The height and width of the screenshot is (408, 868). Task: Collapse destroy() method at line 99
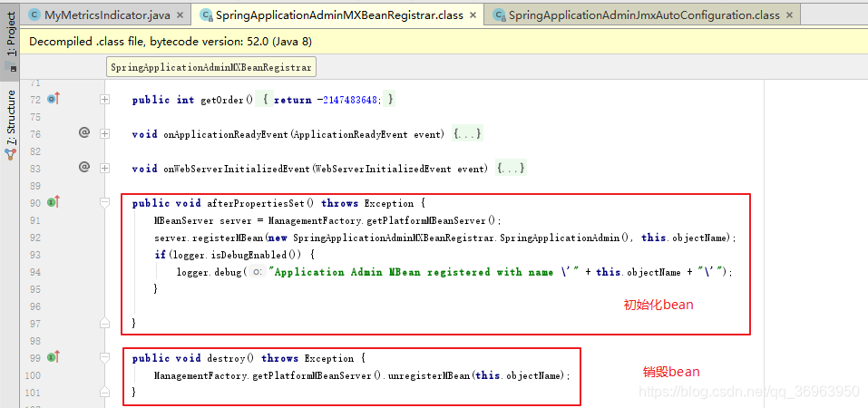[x=105, y=358]
